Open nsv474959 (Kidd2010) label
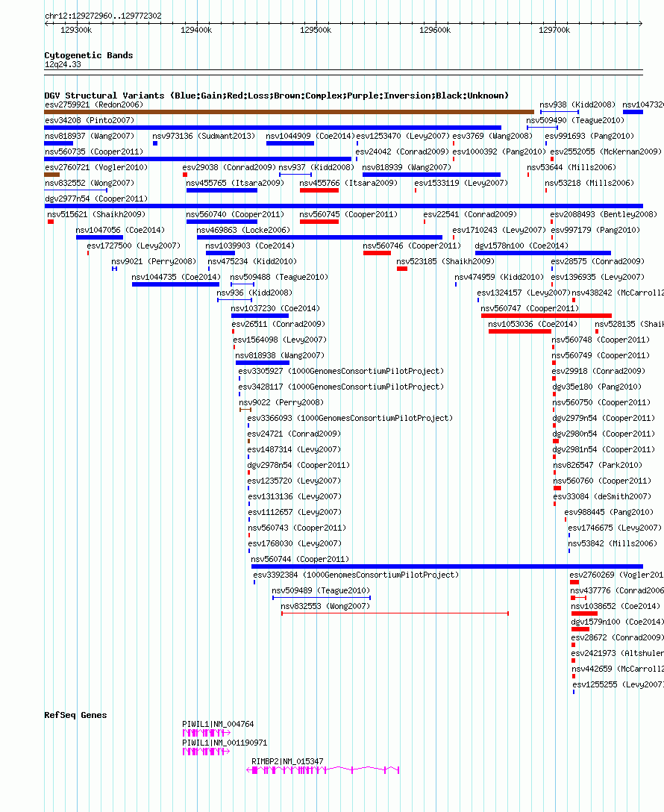This screenshot has height=812, width=664. [x=499, y=277]
